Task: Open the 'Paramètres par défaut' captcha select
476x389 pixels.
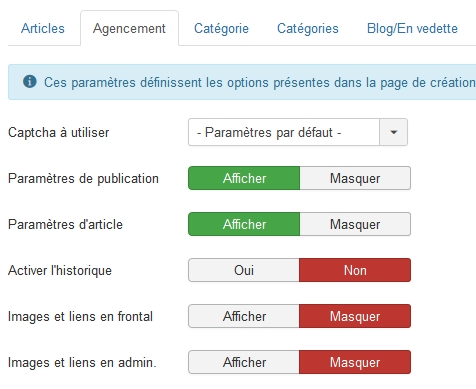Action: 298,132
